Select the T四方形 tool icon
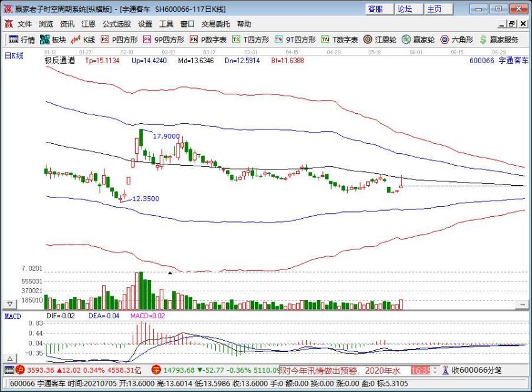 (x=236, y=39)
